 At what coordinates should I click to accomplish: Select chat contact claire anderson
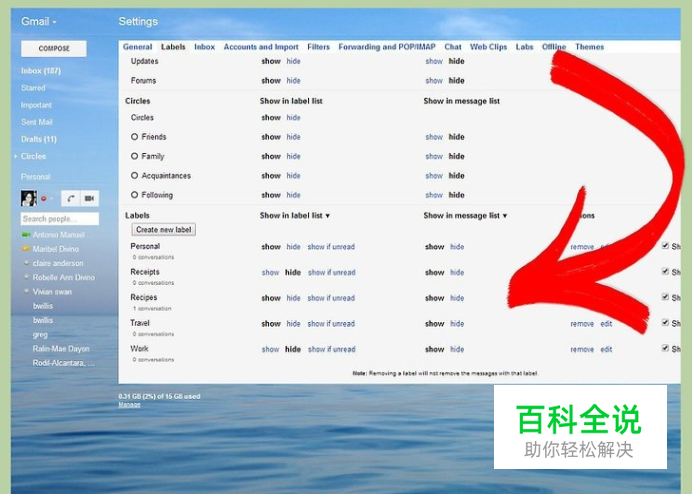tap(58, 263)
